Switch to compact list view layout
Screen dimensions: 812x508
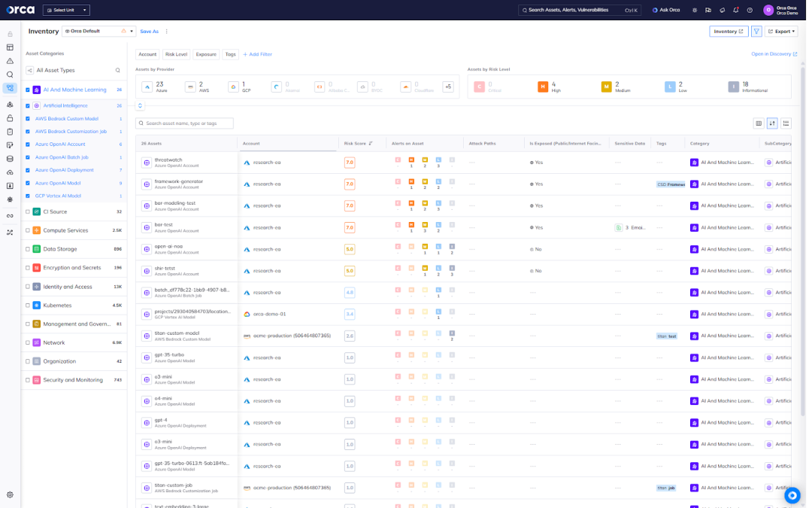click(786, 123)
